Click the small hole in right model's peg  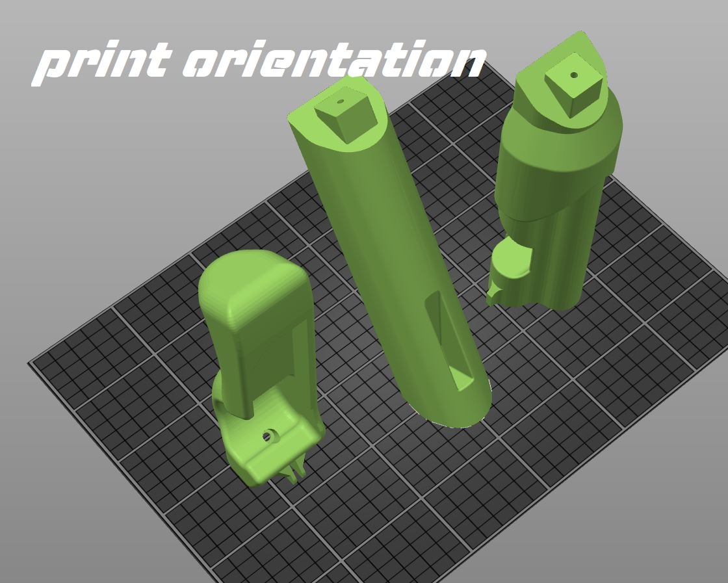574,75
